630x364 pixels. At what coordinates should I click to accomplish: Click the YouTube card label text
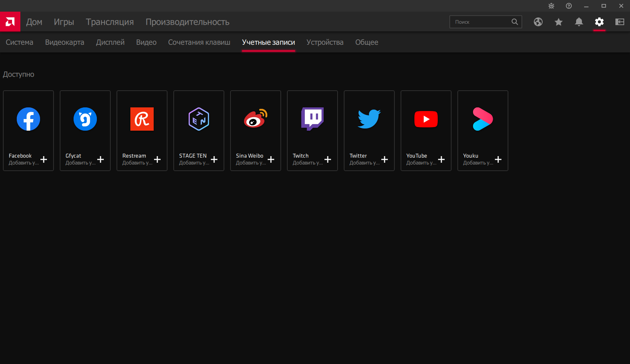pos(417,156)
